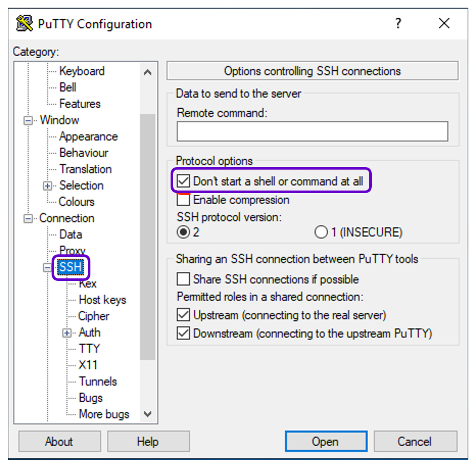This screenshot has height=472, width=476.
Task: Click the category tree scrollbar thumb
Action: [148, 235]
